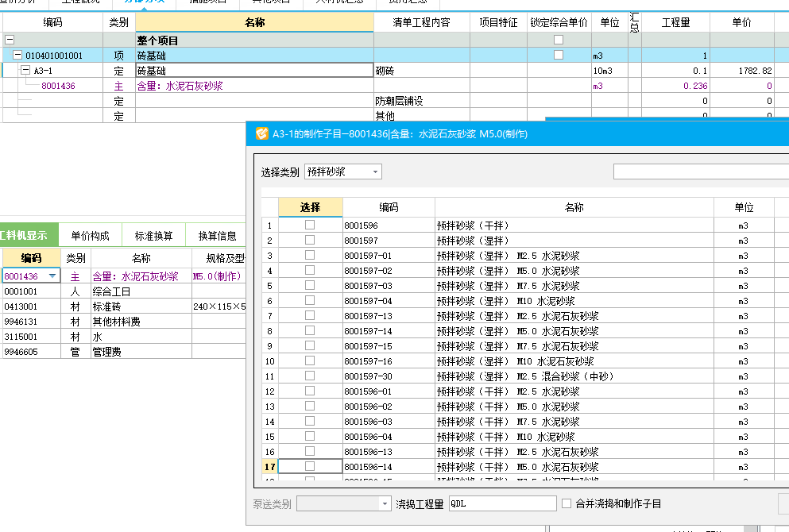Select unit price 1782.82 cell
Image resolution: width=789 pixels, height=532 pixels.
(741, 71)
